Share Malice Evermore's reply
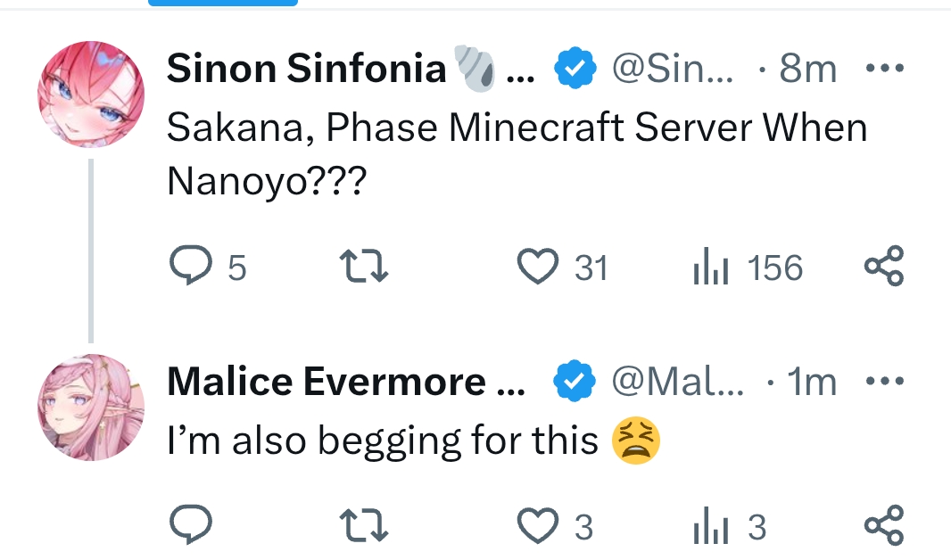This screenshot has width=951, height=560. pos(884,527)
